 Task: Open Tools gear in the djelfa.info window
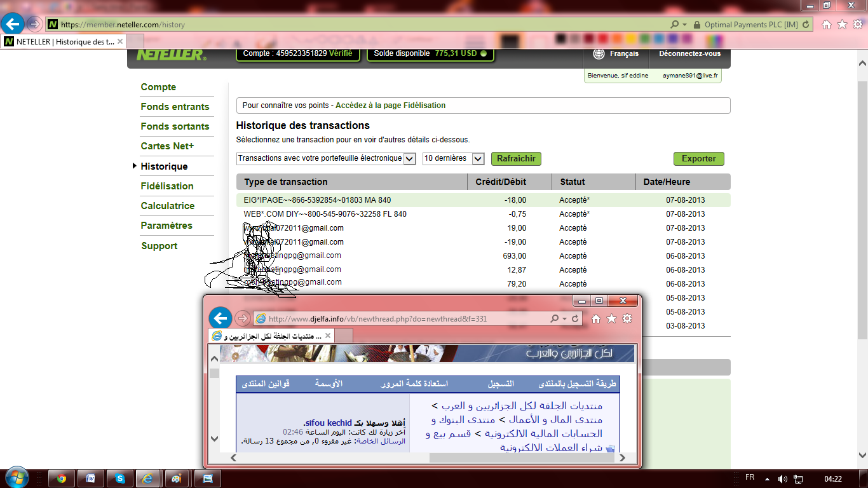[627, 318]
